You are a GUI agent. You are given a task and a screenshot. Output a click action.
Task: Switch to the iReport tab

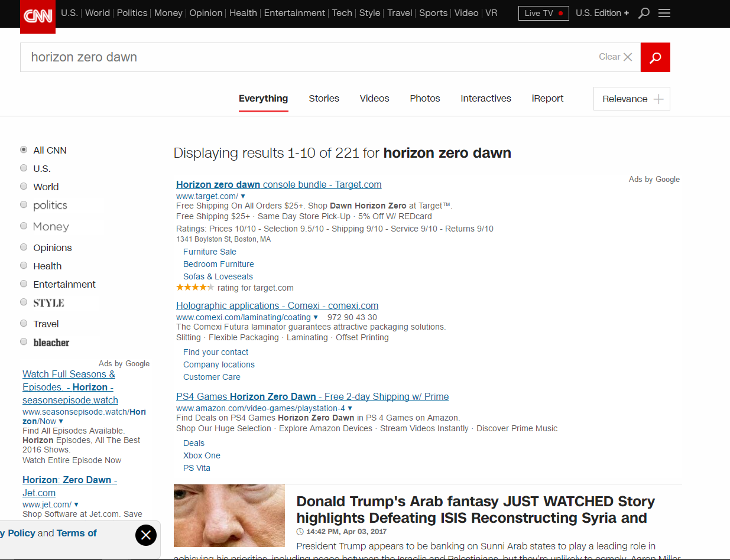[x=548, y=99]
